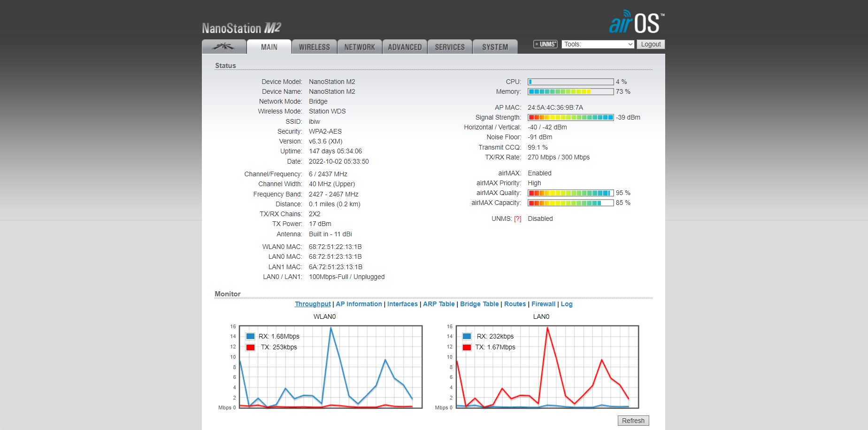868x430 pixels.
Task: Click Transmit CCQ value 99.1 %
Action: pos(538,147)
